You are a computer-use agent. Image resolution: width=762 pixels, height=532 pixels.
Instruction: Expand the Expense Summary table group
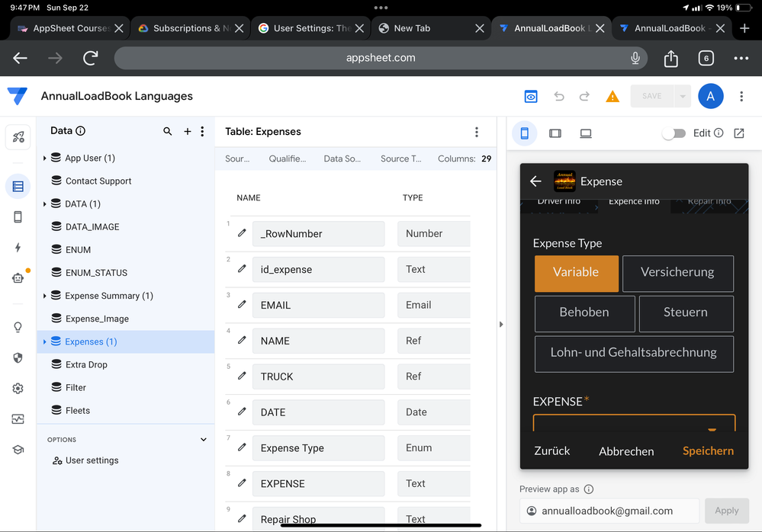click(45, 296)
